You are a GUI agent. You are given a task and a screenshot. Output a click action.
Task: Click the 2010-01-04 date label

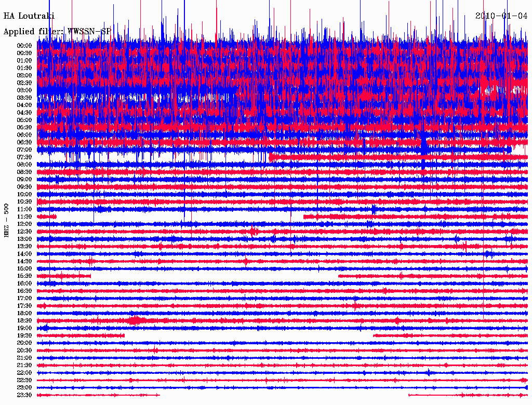[x=501, y=16]
